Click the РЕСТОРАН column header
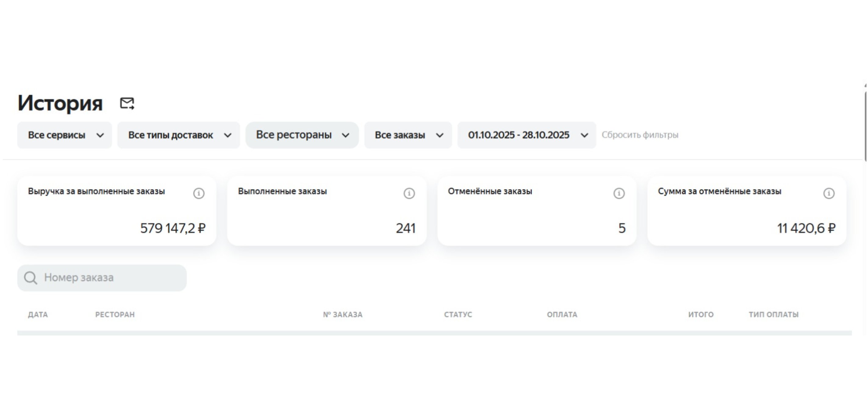Image resolution: width=868 pixels, height=412 pixels. (x=115, y=315)
